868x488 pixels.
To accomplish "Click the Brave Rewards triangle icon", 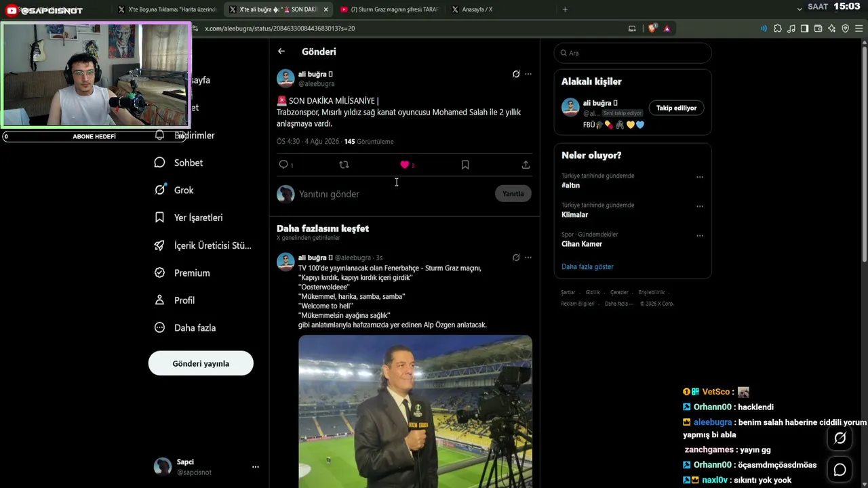I will point(667,28).
